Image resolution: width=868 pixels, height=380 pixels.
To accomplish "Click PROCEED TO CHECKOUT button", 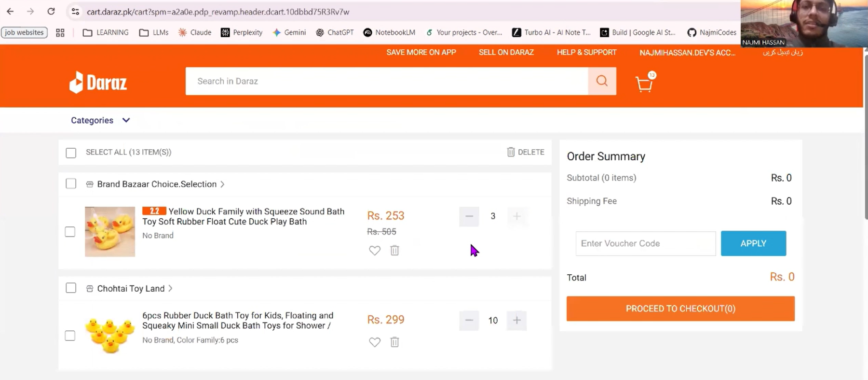I will (680, 309).
